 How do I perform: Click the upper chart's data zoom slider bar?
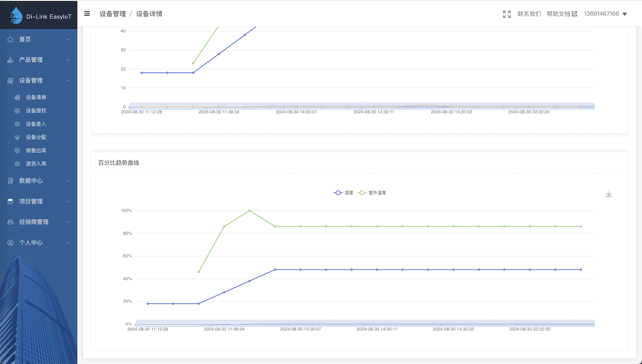pos(362,106)
